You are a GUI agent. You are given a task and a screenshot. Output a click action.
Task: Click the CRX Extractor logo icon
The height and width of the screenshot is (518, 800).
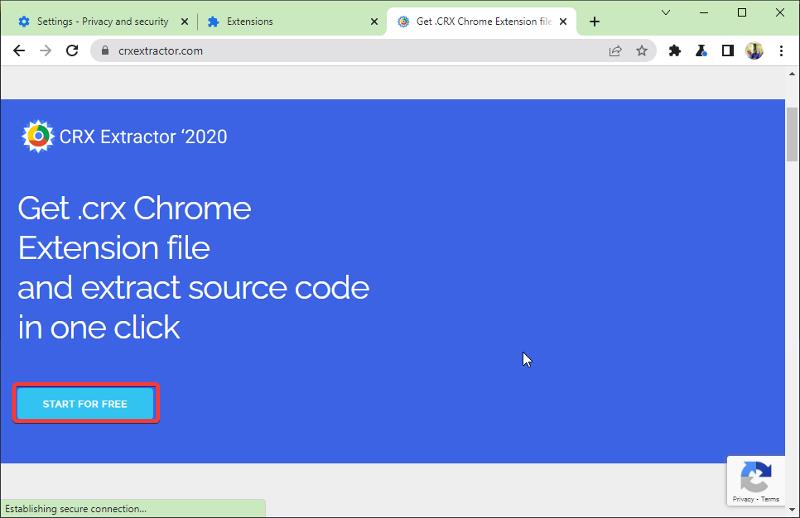38,137
